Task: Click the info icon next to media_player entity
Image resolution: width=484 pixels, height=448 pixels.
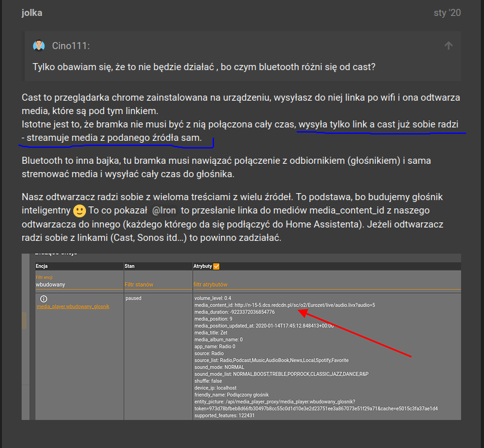Action: click(x=43, y=299)
